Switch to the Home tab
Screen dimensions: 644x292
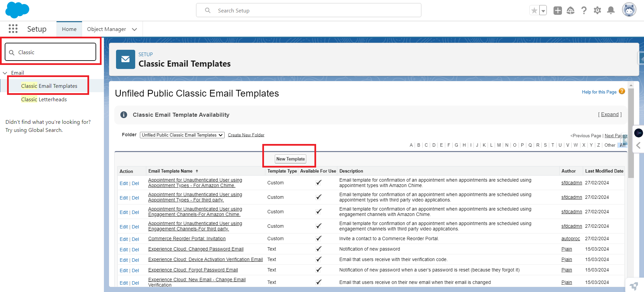click(x=69, y=29)
